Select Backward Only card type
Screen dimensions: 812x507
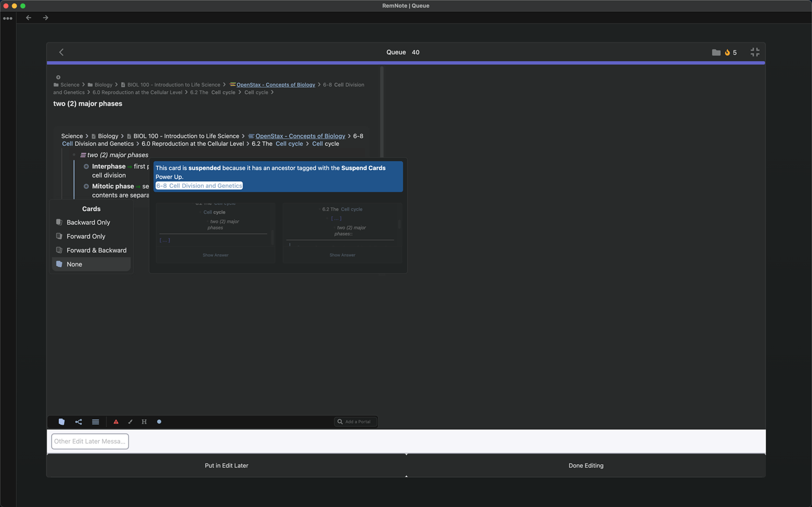click(88, 222)
